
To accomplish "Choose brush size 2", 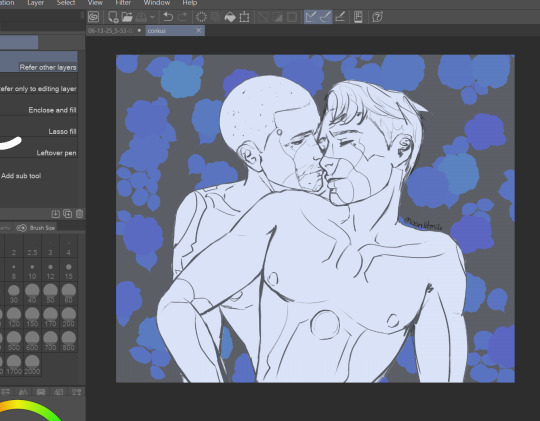I will (x=14, y=247).
